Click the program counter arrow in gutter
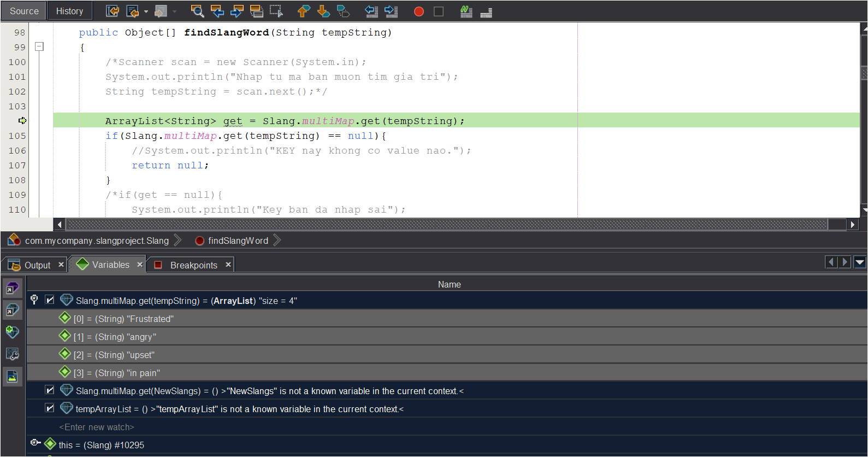This screenshot has height=457, width=868. [x=22, y=121]
